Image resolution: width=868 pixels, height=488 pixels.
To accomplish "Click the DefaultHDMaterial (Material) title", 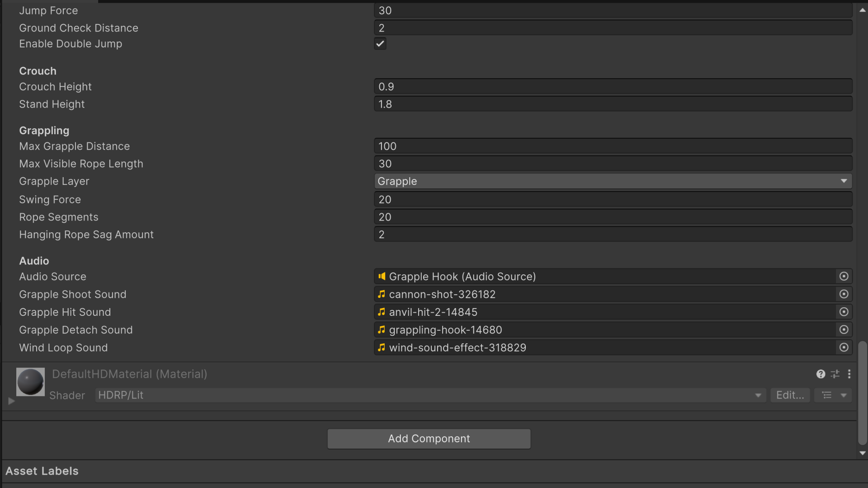I will [130, 374].
